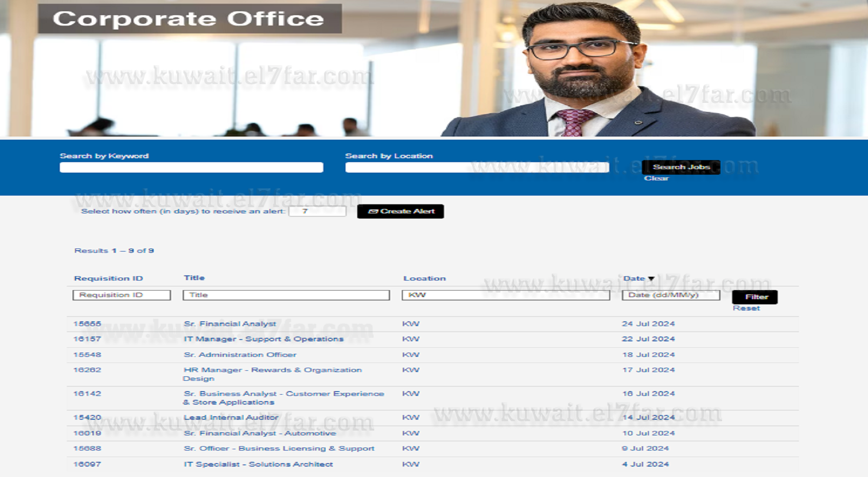Open Sr. Financial Analyst job posting
This screenshot has width=868, height=477.
230,324
